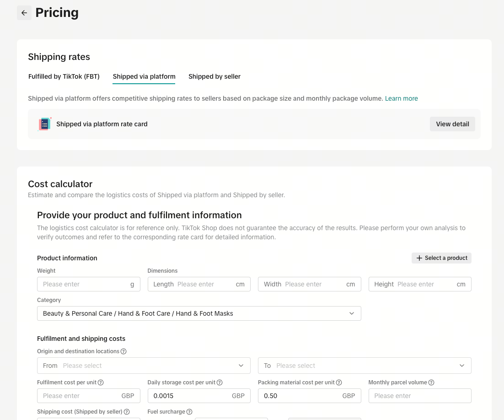
Task: Click the Product information label
Action: (67, 258)
